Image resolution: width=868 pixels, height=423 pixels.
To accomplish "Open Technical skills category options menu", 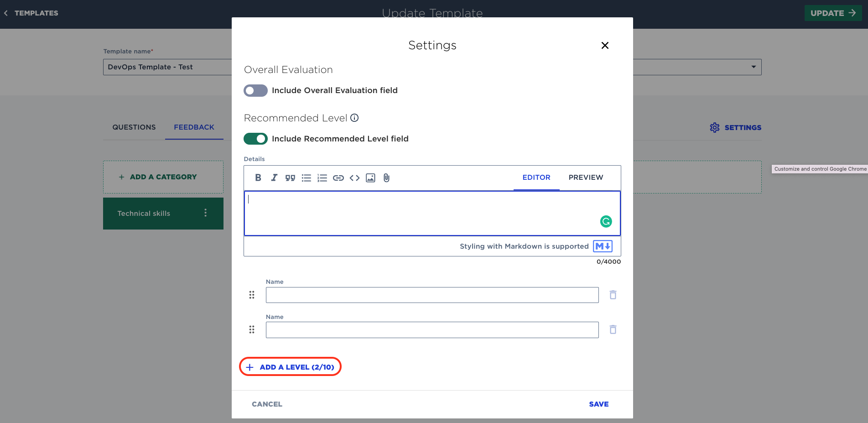I will coord(206,213).
